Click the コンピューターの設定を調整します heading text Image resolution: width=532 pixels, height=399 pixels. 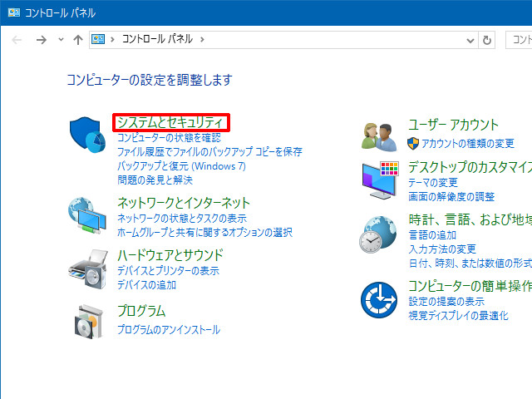[x=150, y=80]
